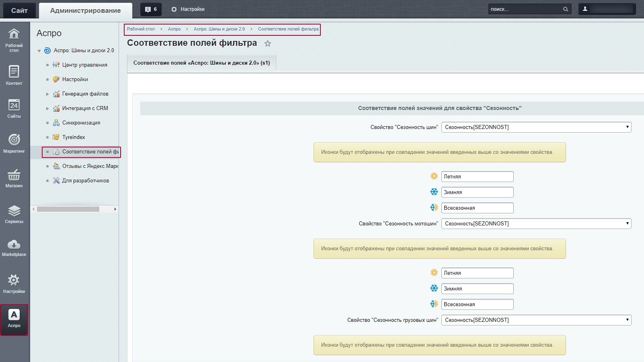Image resolution: width=644 pixels, height=362 pixels.
Task: Open the Рабочий стол sidebar section
Action: click(14, 40)
